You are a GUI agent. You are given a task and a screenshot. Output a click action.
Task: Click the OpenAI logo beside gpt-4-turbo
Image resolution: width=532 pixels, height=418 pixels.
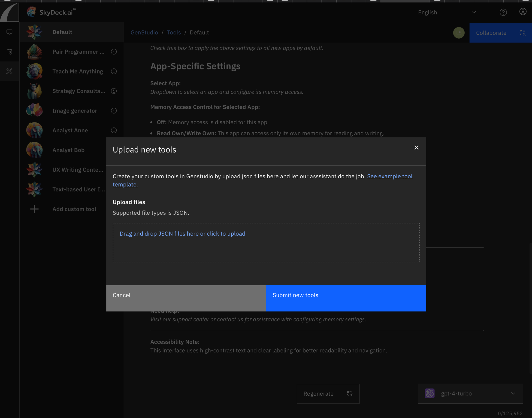(429, 394)
